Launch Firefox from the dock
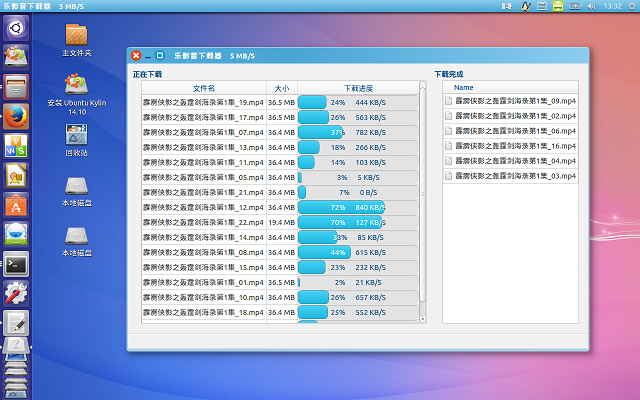Screen dimensions: 640x400 (16, 116)
